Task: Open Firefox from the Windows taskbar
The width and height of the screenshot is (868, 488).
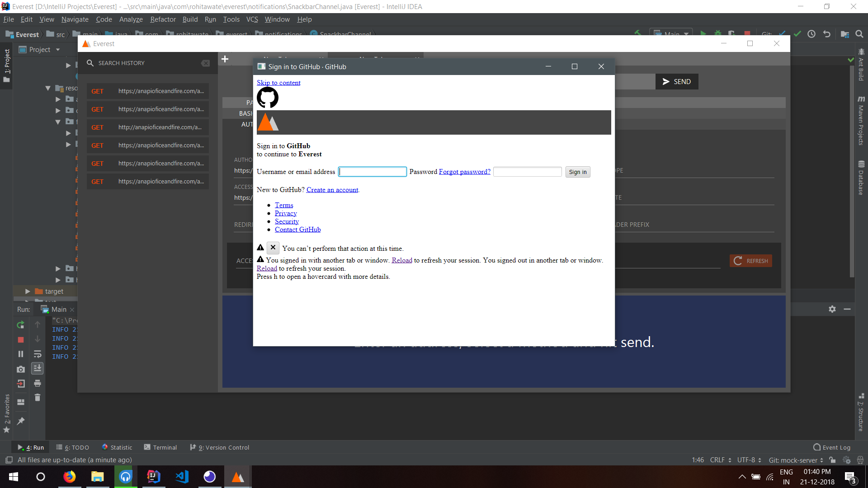Action: [x=69, y=477]
